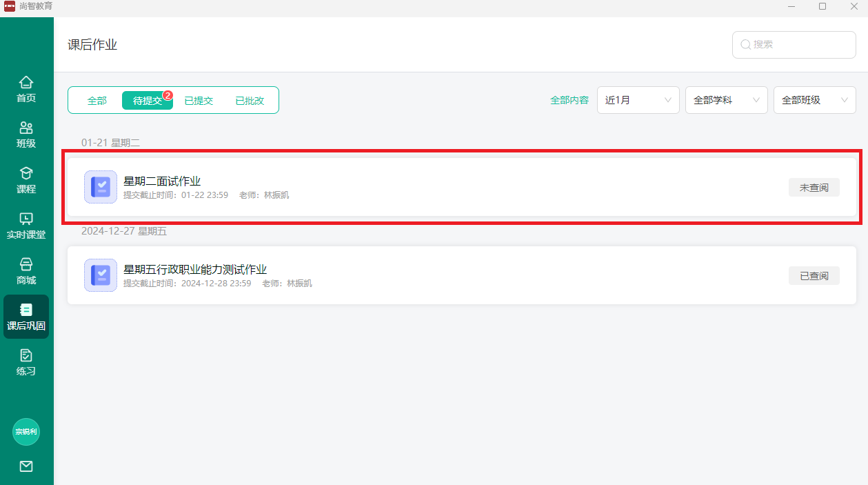Click the 已查阅 status button
The width and height of the screenshot is (868, 485).
click(814, 276)
